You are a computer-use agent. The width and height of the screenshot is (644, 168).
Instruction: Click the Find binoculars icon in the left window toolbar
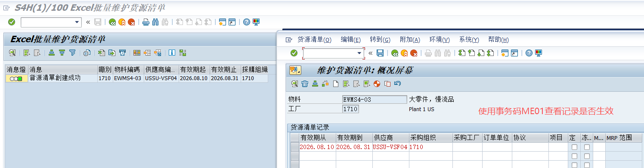[155, 22]
